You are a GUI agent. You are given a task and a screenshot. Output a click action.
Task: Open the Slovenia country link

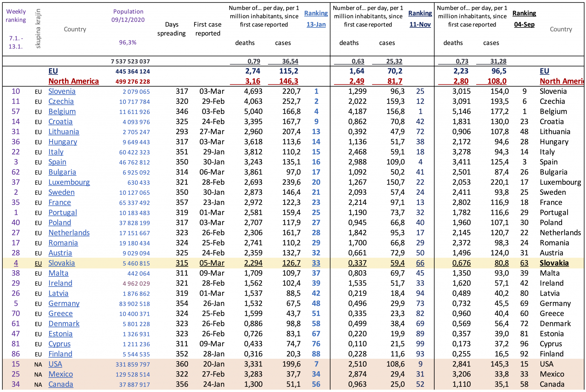[62, 91]
